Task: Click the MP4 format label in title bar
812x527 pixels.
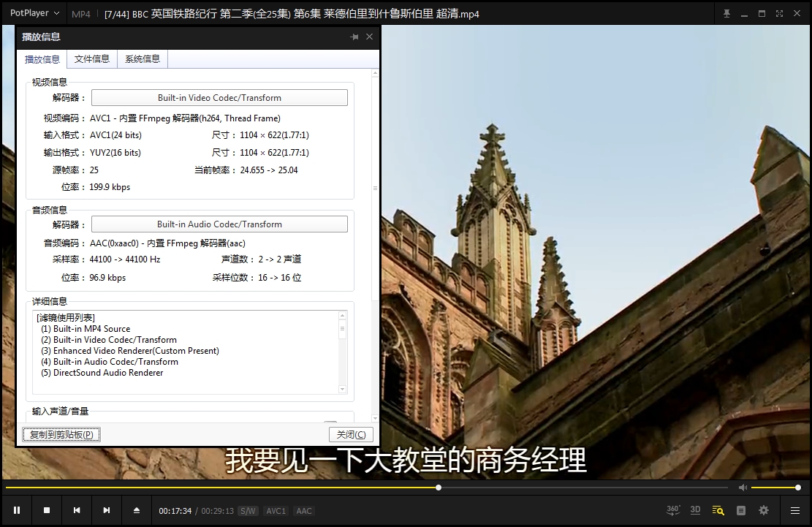Action: [x=81, y=14]
